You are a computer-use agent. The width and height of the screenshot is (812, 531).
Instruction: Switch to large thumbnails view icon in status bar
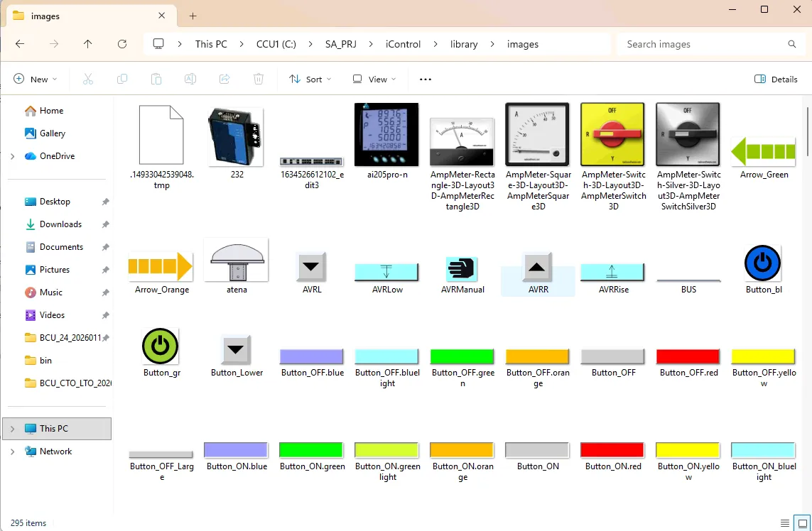[x=802, y=522]
